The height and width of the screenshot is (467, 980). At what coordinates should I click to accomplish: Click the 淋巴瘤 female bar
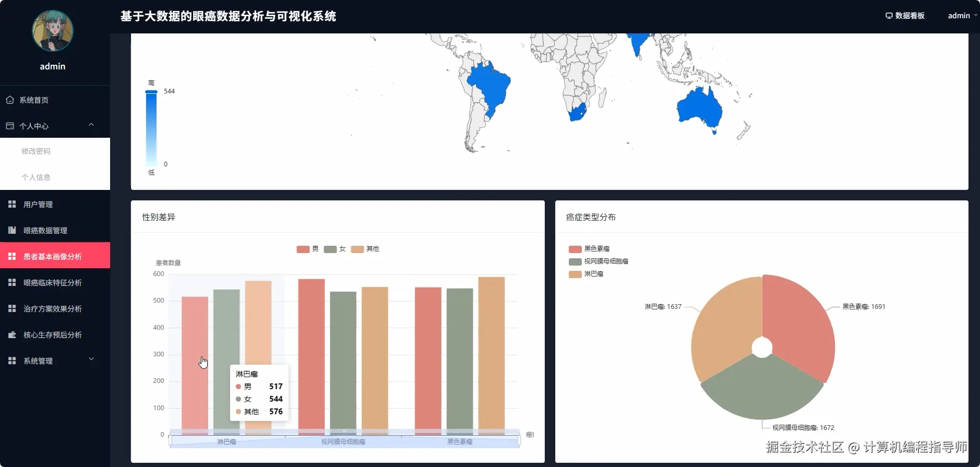(226, 362)
